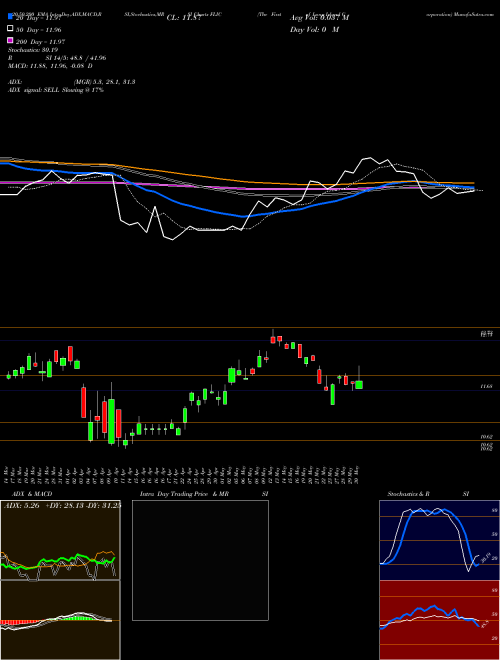Click the 'ADX: (MGR) 5.3, 28.1, 31.3' line
Viewport: 500px width, 660px height.
click(x=72, y=82)
